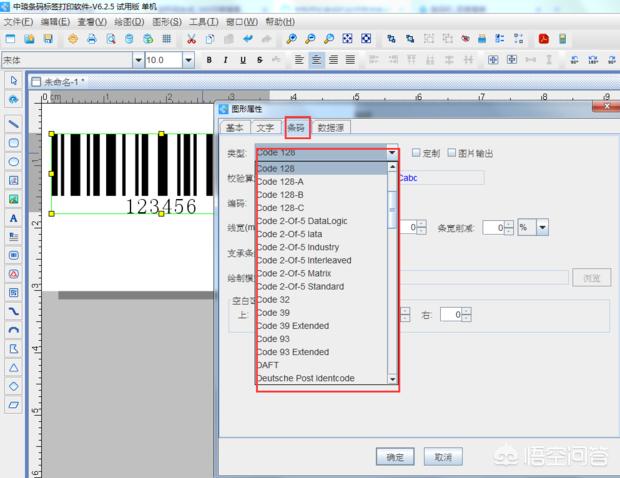The height and width of the screenshot is (478, 620).
Task: Open the 绘图(D) menu
Action: point(129,22)
